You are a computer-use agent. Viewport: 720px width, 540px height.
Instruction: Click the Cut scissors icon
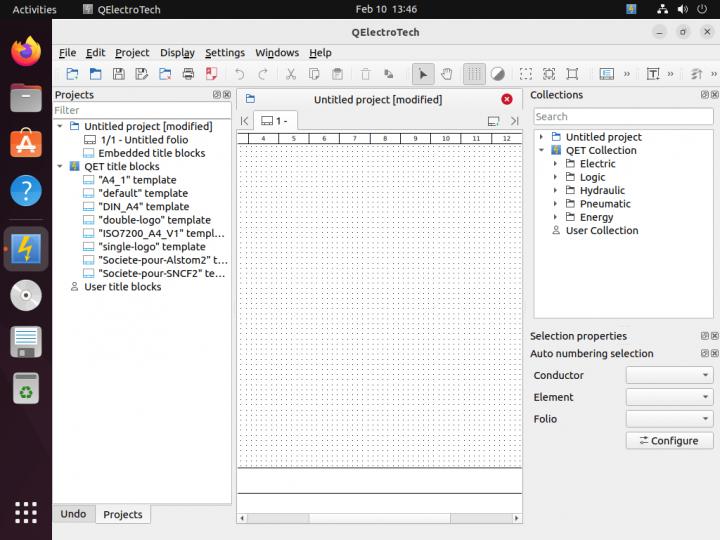coord(291,74)
